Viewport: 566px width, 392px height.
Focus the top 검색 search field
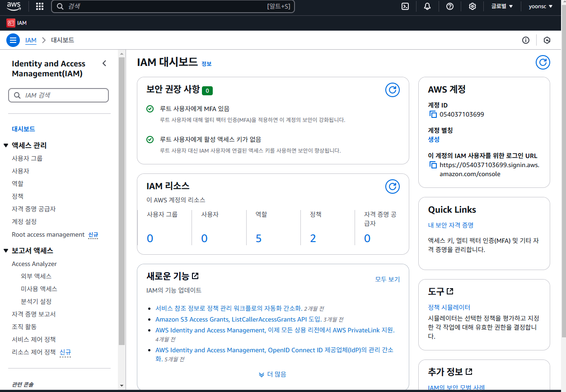173,6
